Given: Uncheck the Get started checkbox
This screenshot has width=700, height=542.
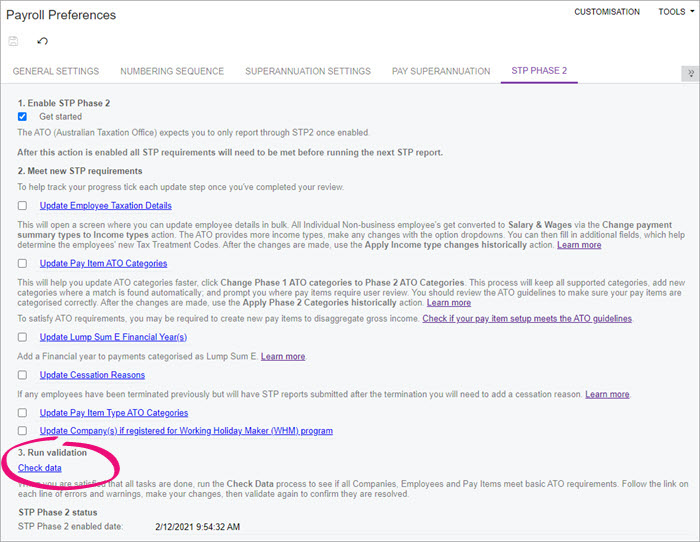Looking at the screenshot, I should (22, 117).
